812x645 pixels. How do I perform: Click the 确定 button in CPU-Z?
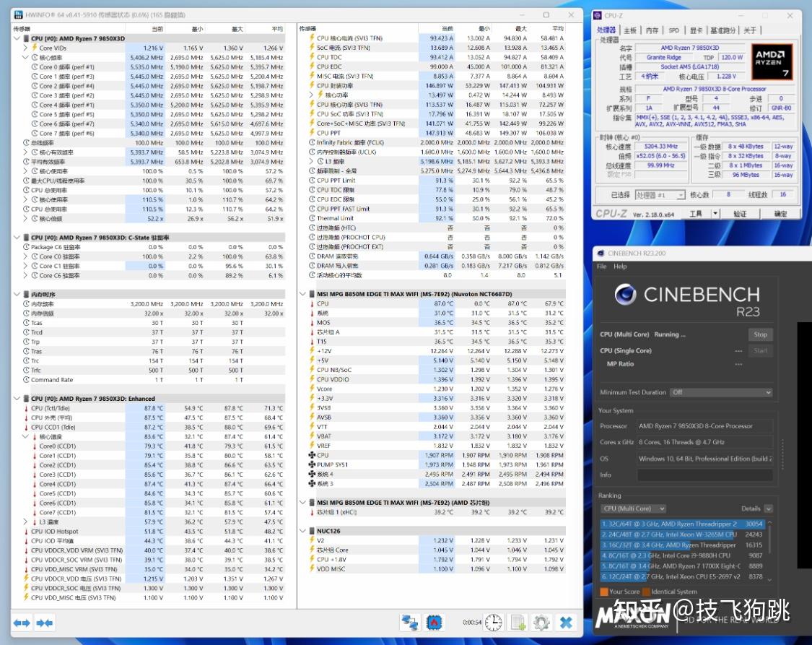pos(780,214)
